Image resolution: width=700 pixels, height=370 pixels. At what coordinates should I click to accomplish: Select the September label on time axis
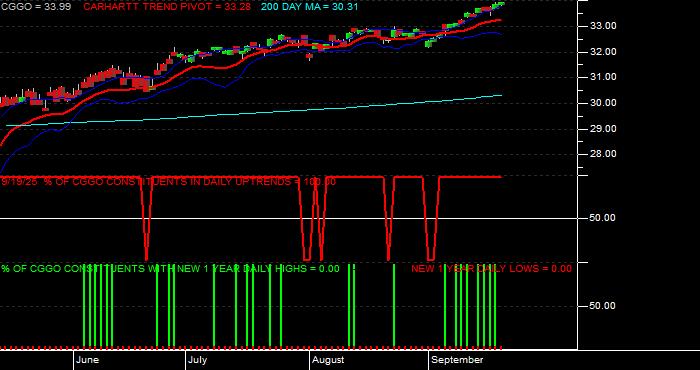[x=458, y=360]
